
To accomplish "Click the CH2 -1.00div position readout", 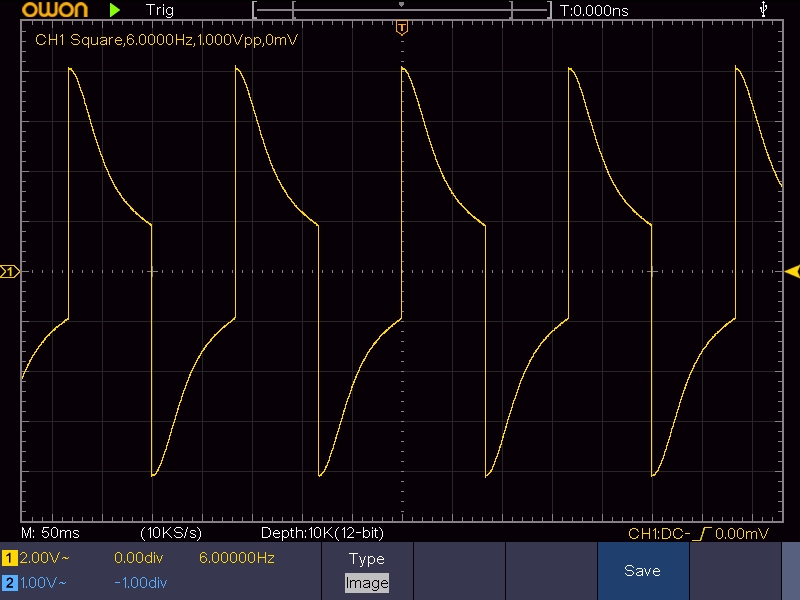I will 141,583.
